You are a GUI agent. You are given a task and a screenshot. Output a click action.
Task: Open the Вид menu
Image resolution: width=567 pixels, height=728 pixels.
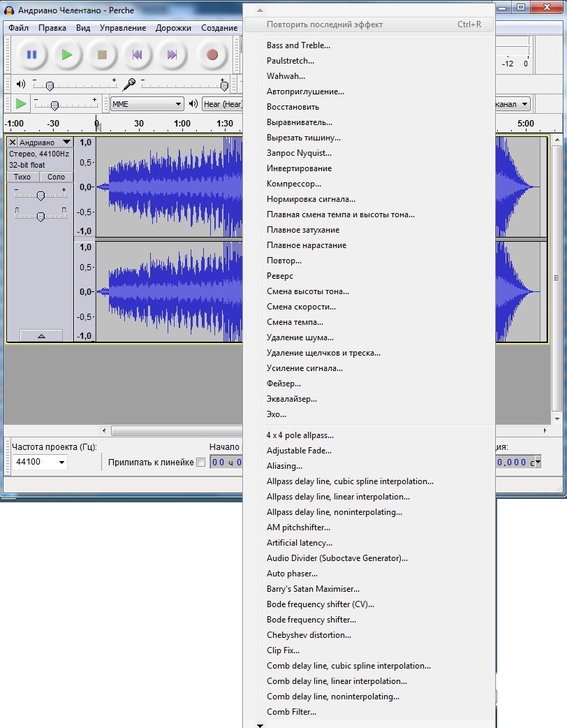83,28
